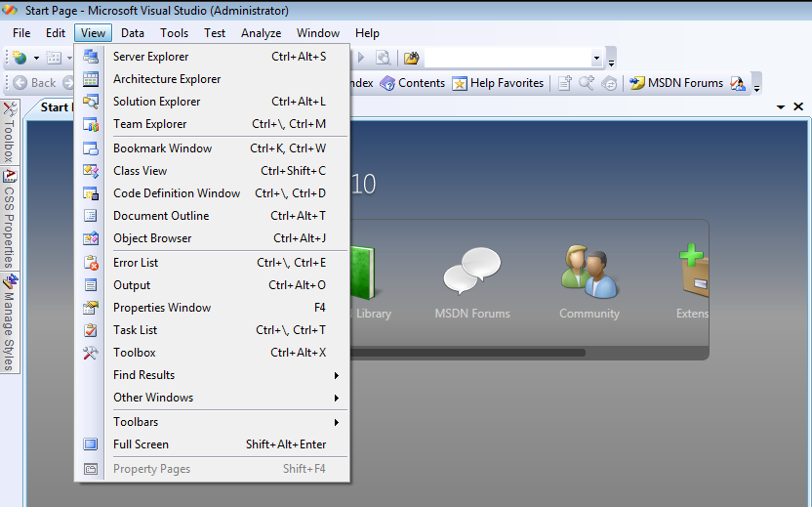Click the Error List icon
Screen dimensions: 812x507
point(91,263)
